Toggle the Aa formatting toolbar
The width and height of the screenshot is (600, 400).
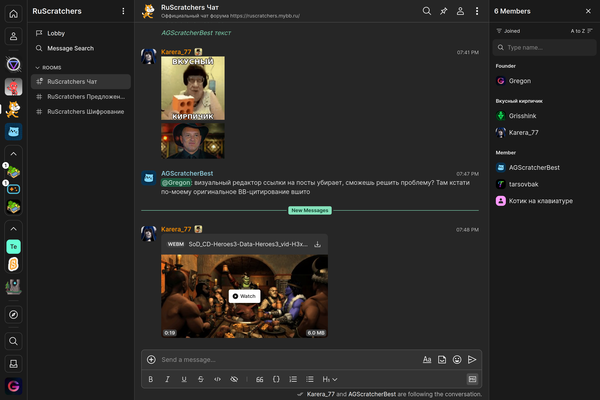(x=427, y=359)
